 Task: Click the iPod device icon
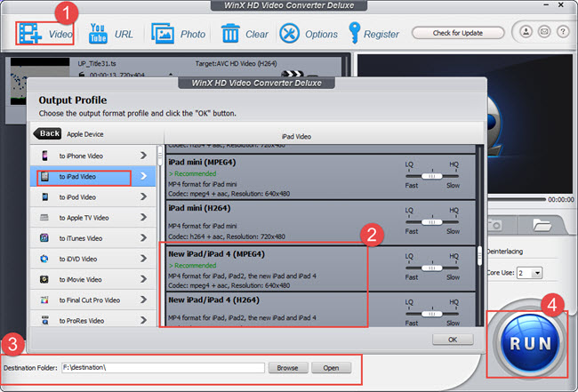pyautogui.click(x=44, y=196)
